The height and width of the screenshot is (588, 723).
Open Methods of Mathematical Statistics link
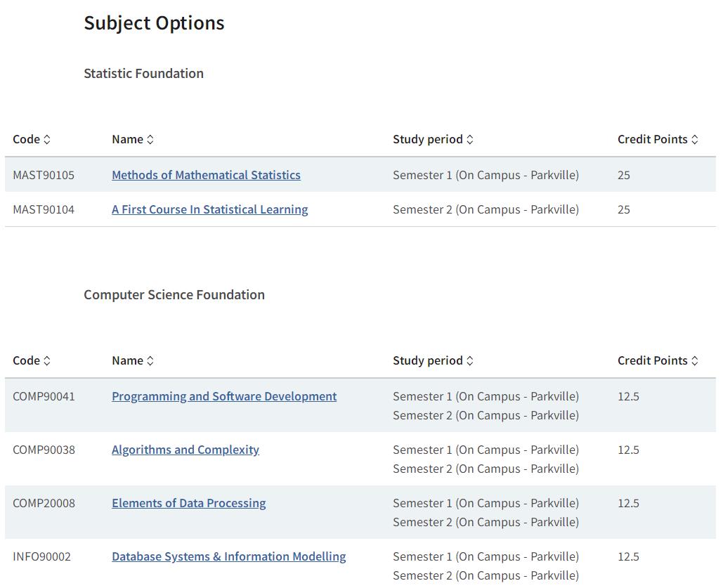(206, 175)
